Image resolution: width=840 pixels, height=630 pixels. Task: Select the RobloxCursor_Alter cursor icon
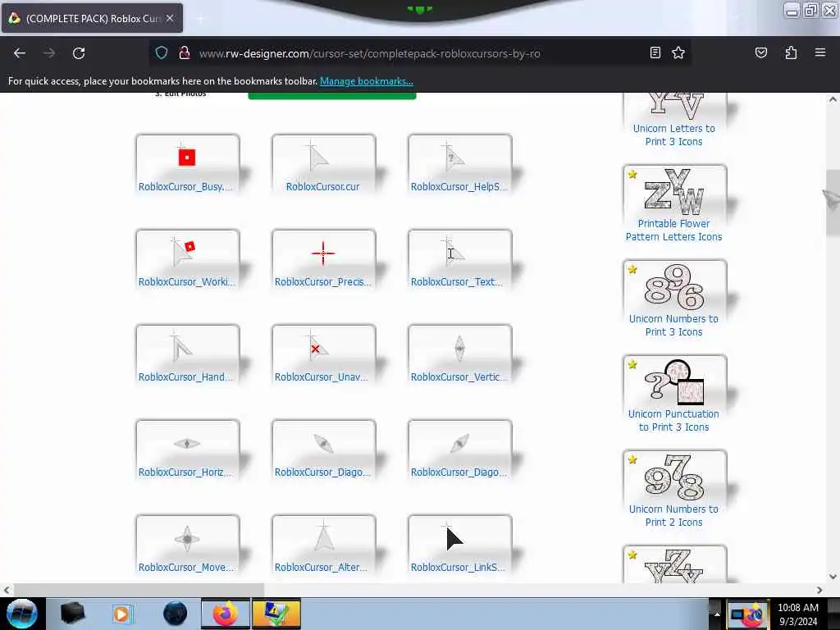pyautogui.click(x=323, y=536)
